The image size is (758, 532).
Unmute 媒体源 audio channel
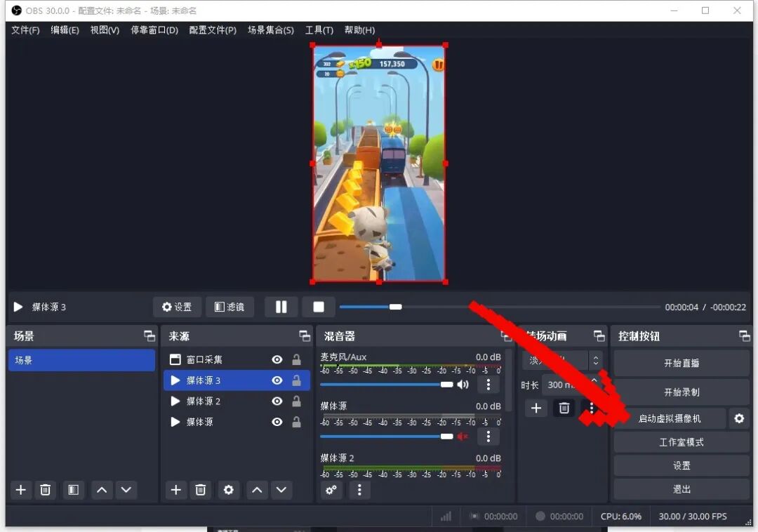[463, 437]
